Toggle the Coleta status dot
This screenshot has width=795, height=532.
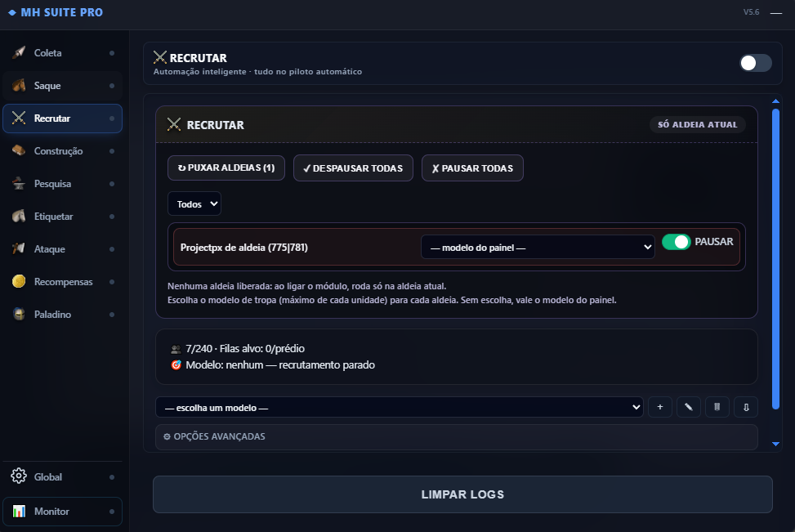(x=112, y=53)
